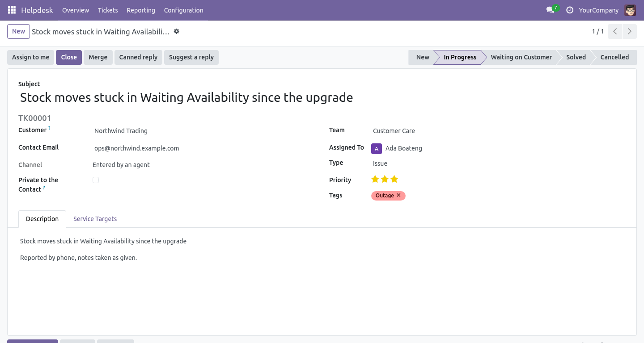Click the Suggest a reply button
The width and height of the screenshot is (644, 343).
[x=191, y=57]
